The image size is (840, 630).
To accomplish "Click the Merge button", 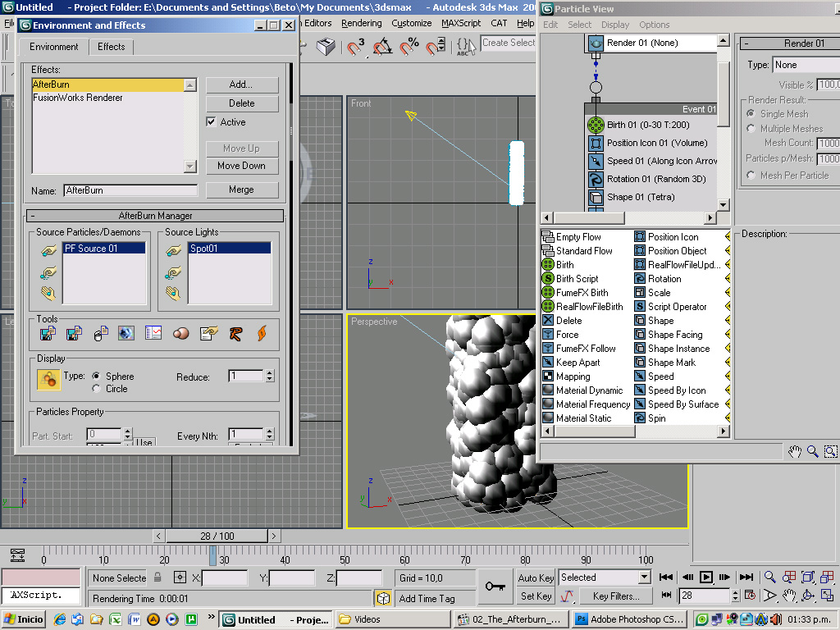I will [x=242, y=189].
